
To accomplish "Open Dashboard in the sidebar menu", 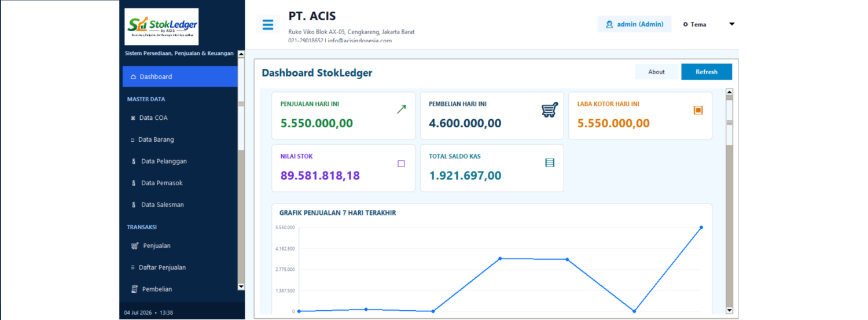I will click(180, 76).
